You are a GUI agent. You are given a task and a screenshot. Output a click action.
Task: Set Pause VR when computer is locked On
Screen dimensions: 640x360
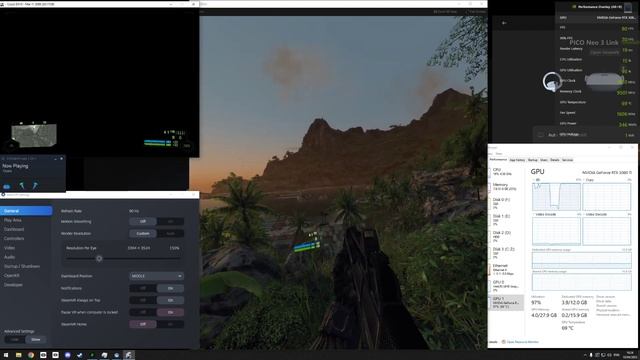click(170, 312)
